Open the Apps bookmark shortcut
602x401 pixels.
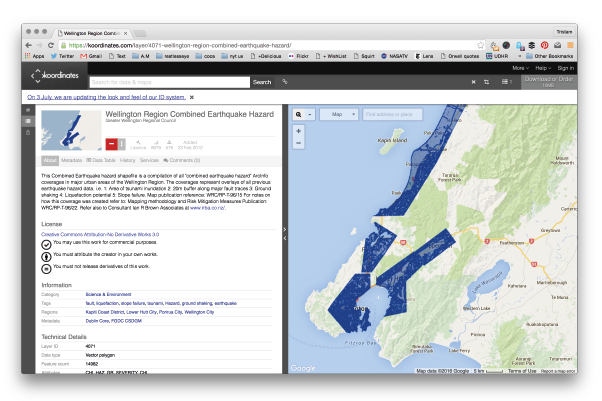(x=35, y=56)
